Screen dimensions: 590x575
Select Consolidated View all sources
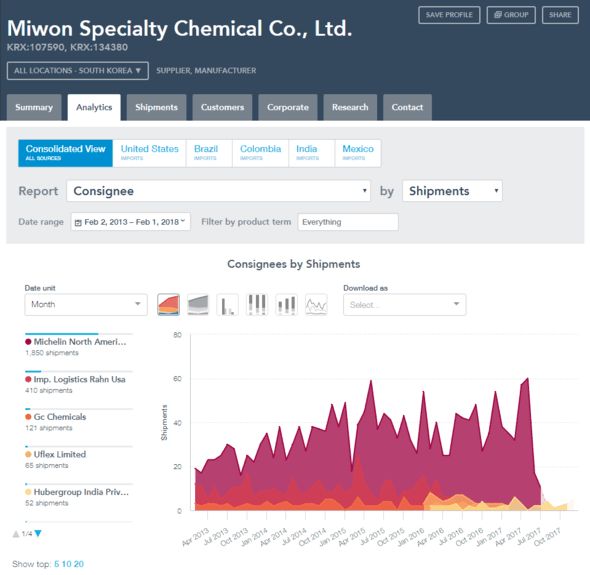tap(65, 153)
